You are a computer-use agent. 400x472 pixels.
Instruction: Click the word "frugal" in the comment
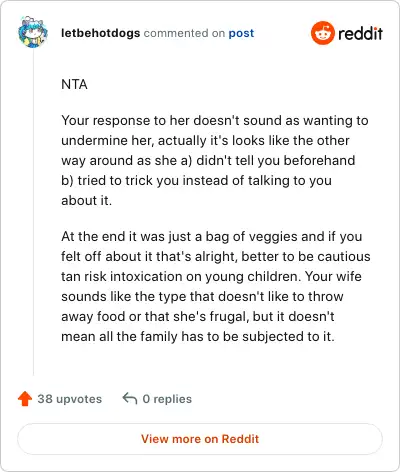click(229, 317)
